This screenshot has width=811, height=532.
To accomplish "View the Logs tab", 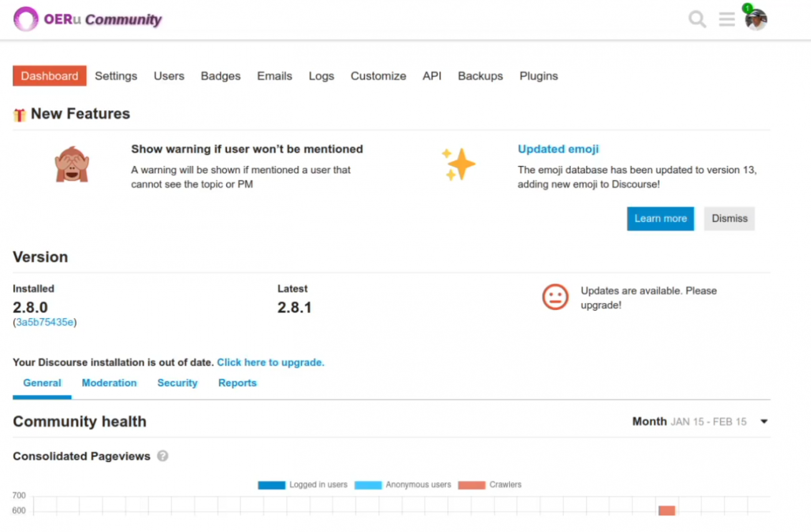I will [x=321, y=76].
